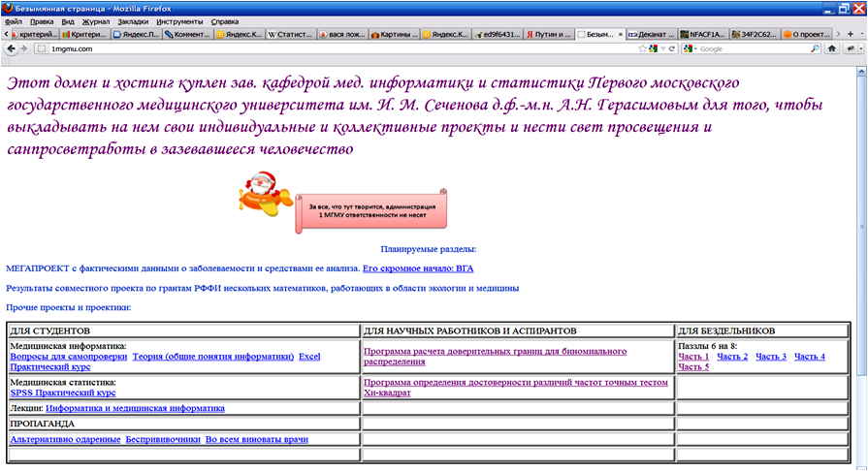Open the Home page with the house icon
Image resolution: width=868 pixels, height=471 pixels.
click(831, 48)
